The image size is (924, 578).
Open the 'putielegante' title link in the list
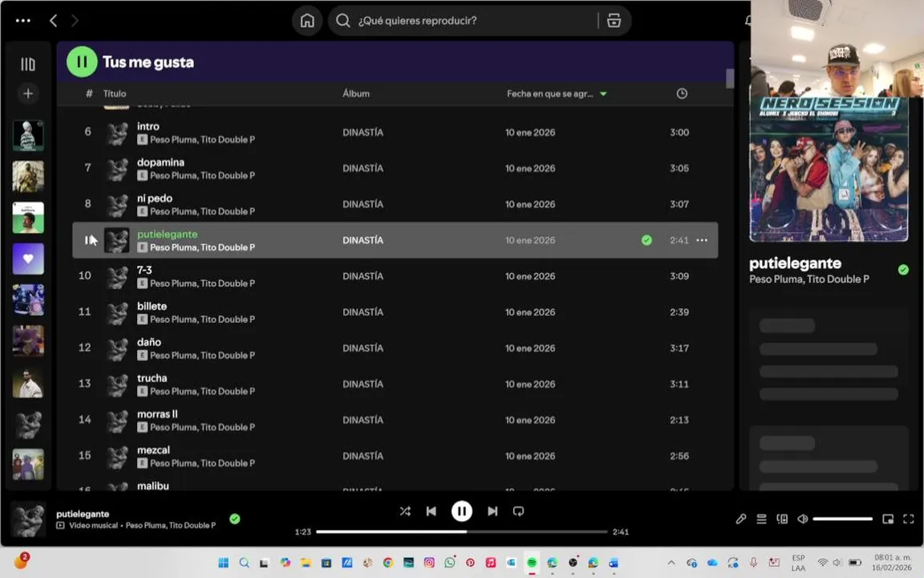(168, 234)
